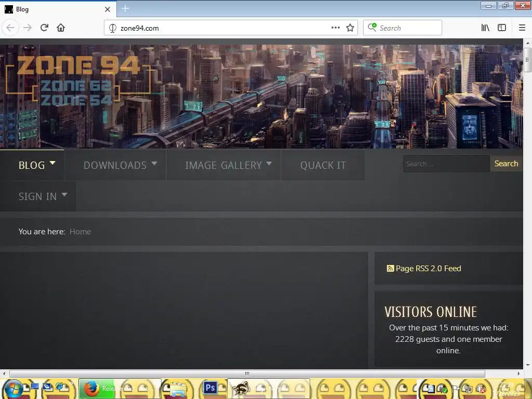Click the muted volume tray icon
Image resolution: width=532 pixels, height=399 pixels.
pyautogui.click(x=481, y=389)
